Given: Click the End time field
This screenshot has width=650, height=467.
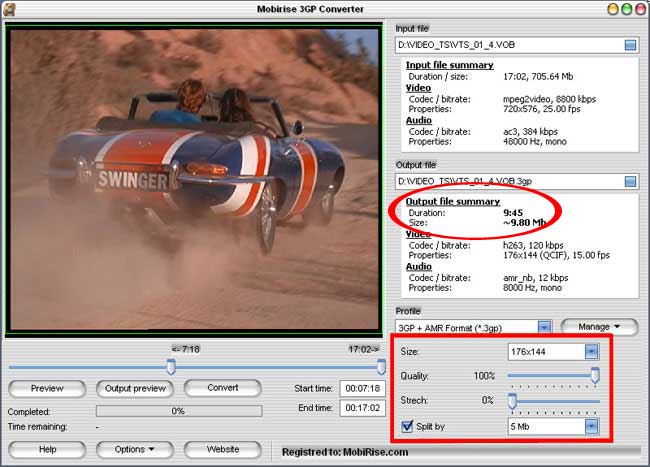Looking at the screenshot, I should (x=363, y=408).
